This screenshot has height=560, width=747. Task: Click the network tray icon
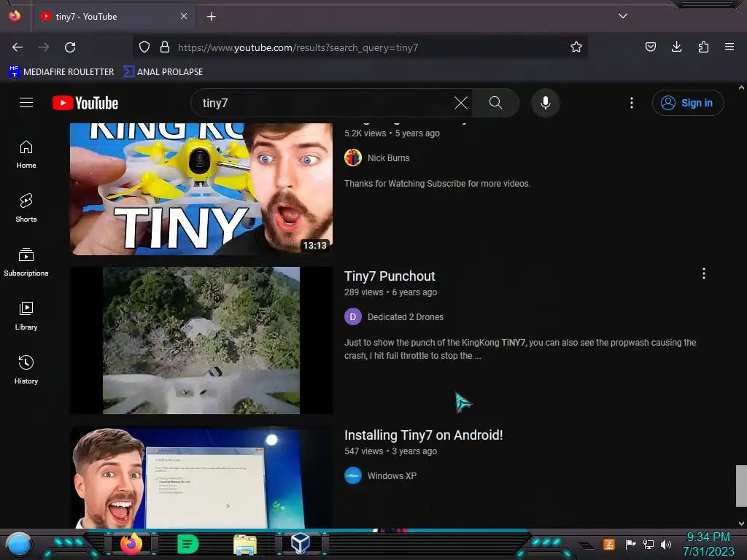649,544
